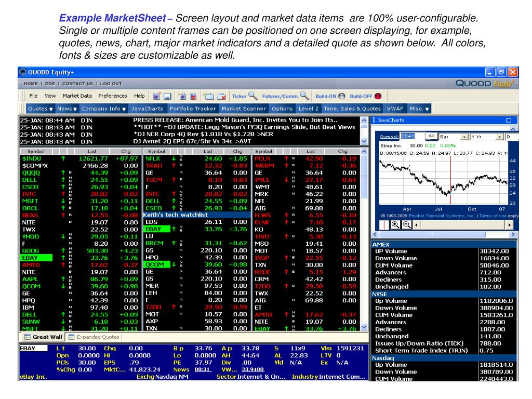
Task: Click the JavaCharts panel scroll up arrow
Action: (x=513, y=129)
